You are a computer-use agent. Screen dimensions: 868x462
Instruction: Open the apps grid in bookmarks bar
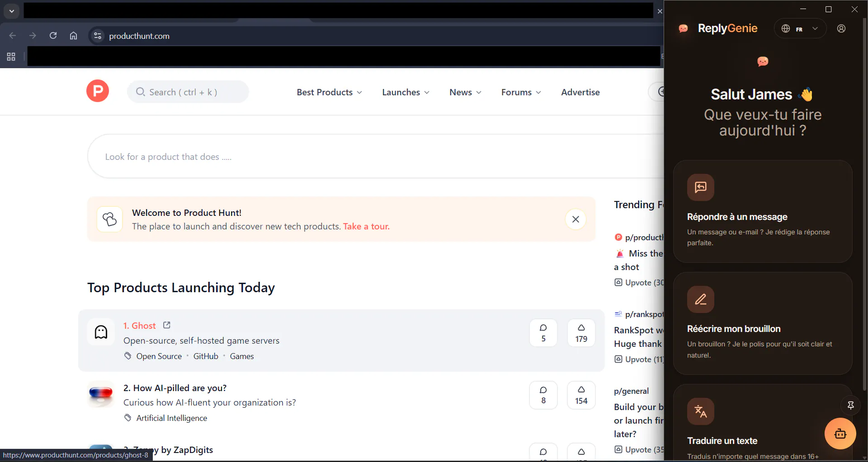pyautogui.click(x=11, y=56)
